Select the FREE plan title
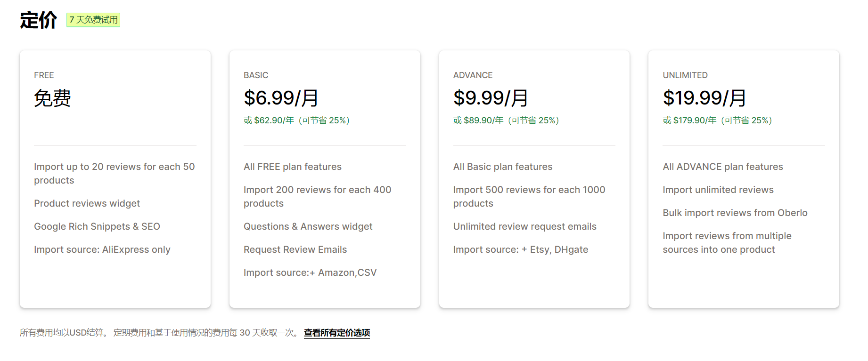 44,75
